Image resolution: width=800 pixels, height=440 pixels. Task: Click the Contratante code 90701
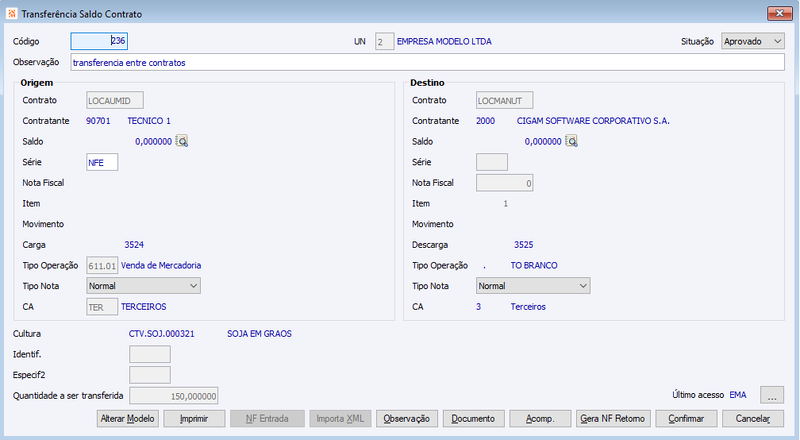click(x=98, y=121)
